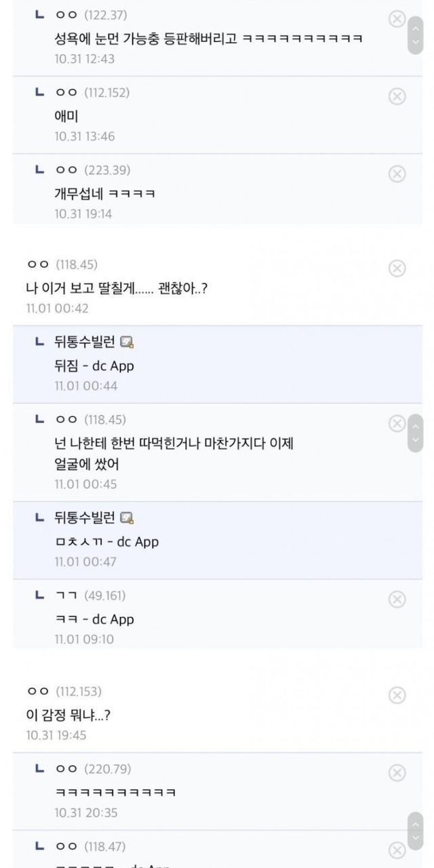Screen dimensions: 434x868
Task: Delete the 118.45 comment posted at 00:42
Action: [x=397, y=269]
